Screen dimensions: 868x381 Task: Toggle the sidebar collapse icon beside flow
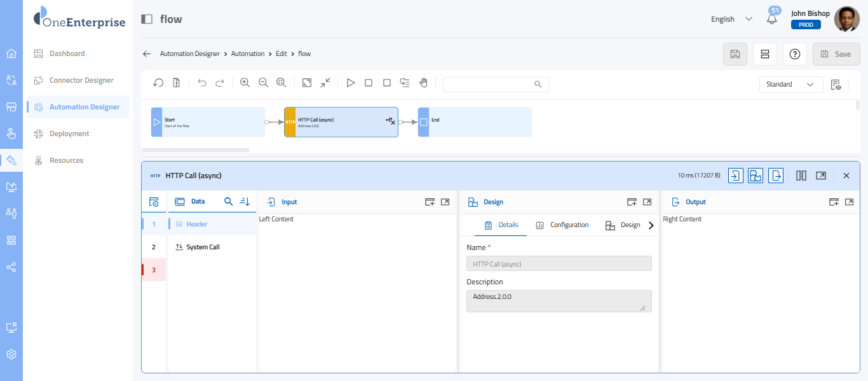click(x=147, y=19)
